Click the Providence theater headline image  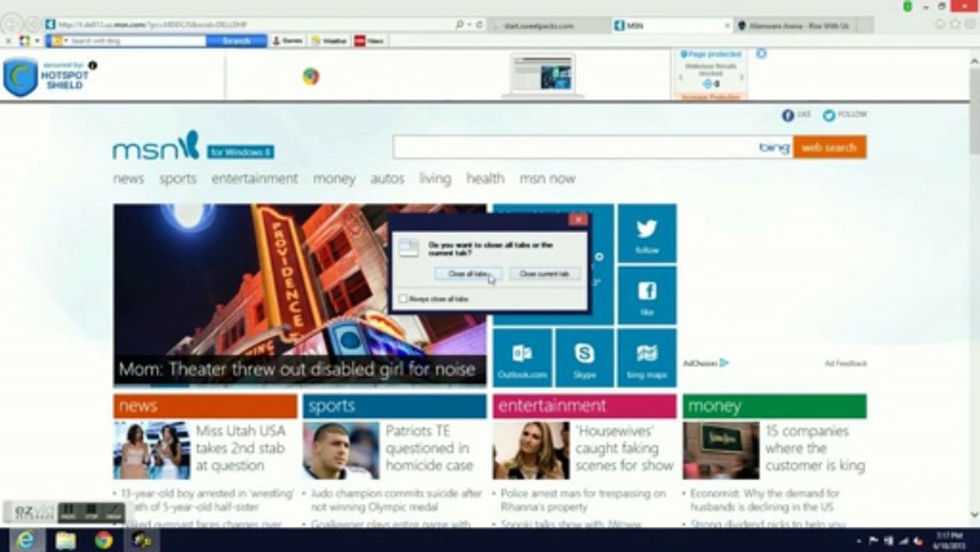click(x=300, y=294)
